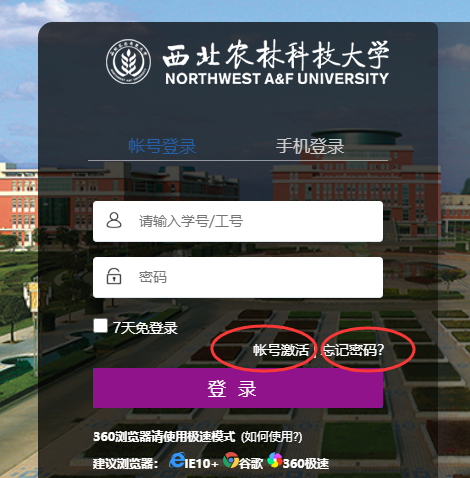Image resolution: width=470 pixels, height=478 pixels.
Task: Click the purple 登录 button
Action: (238, 388)
